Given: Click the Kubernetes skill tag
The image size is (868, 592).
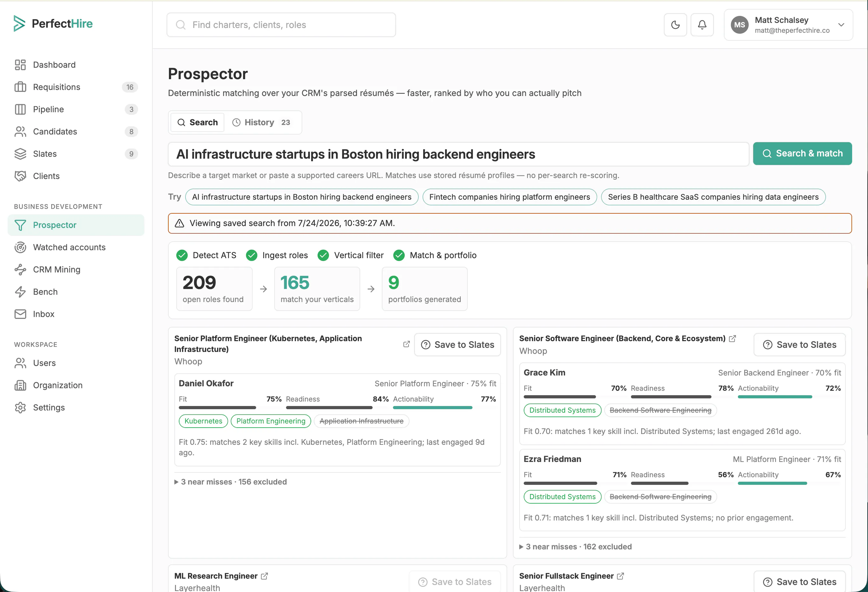Looking at the screenshot, I should point(203,421).
